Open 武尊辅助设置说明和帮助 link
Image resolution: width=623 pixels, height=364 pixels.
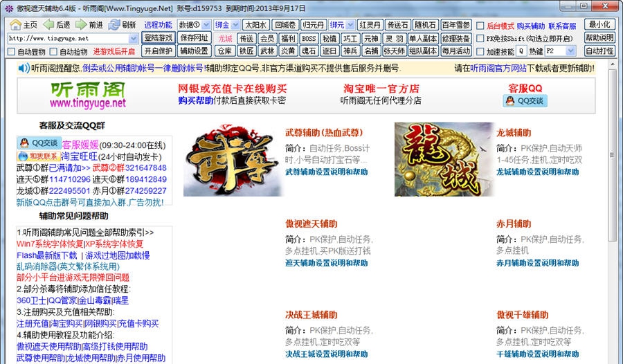pyautogui.click(x=326, y=172)
